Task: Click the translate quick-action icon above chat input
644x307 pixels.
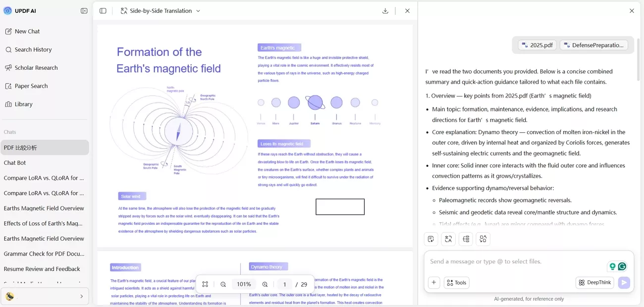Action: pyautogui.click(x=448, y=239)
